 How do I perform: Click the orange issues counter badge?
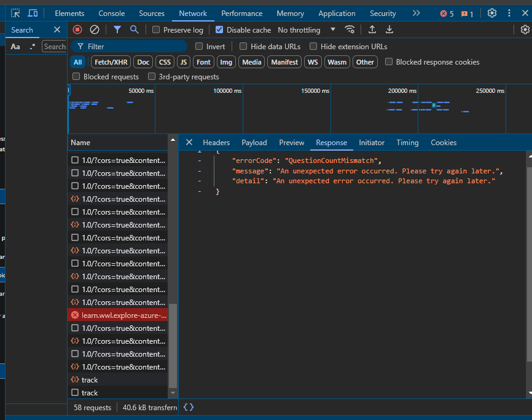tap(467, 14)
